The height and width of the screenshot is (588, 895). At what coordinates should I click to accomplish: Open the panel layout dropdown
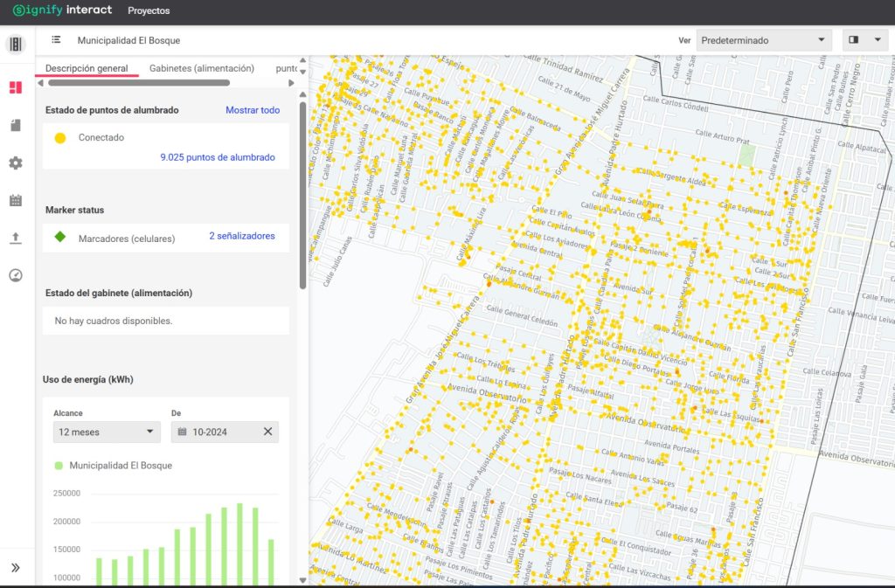(864, 40)
